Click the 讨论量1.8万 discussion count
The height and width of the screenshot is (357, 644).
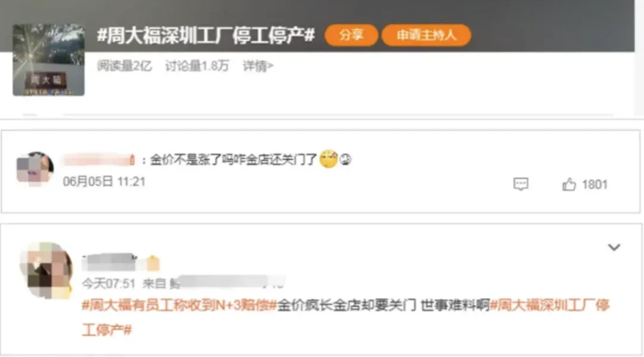point(197,66)
